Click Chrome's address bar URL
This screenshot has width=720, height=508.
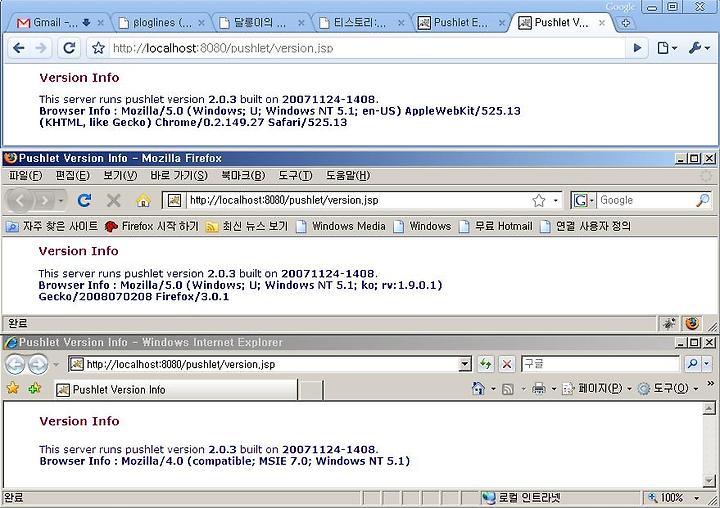[223, 48]
